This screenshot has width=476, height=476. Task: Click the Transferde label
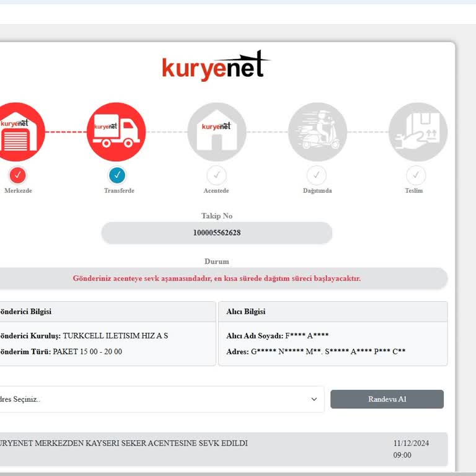[x=119, y=191]
